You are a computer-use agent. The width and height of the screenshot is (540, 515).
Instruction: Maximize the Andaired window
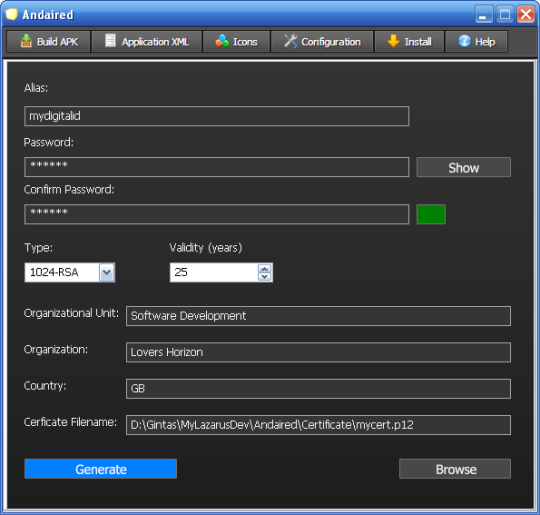(505, 14)
